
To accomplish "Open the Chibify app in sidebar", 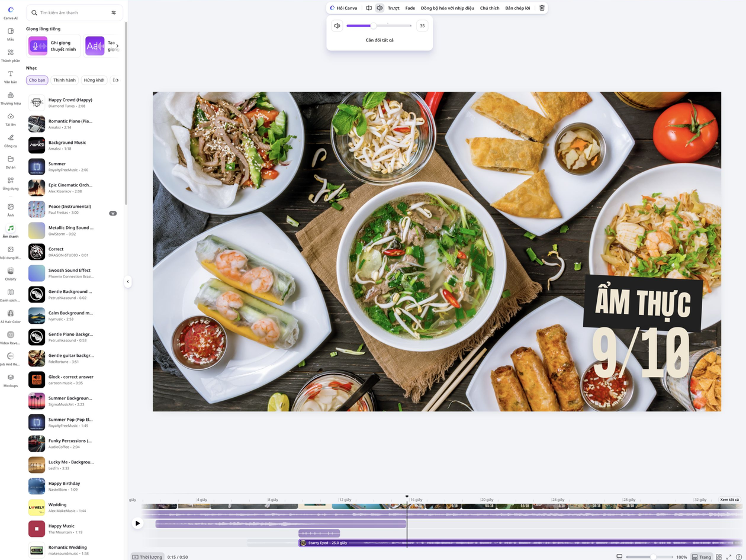I will 11,273.
